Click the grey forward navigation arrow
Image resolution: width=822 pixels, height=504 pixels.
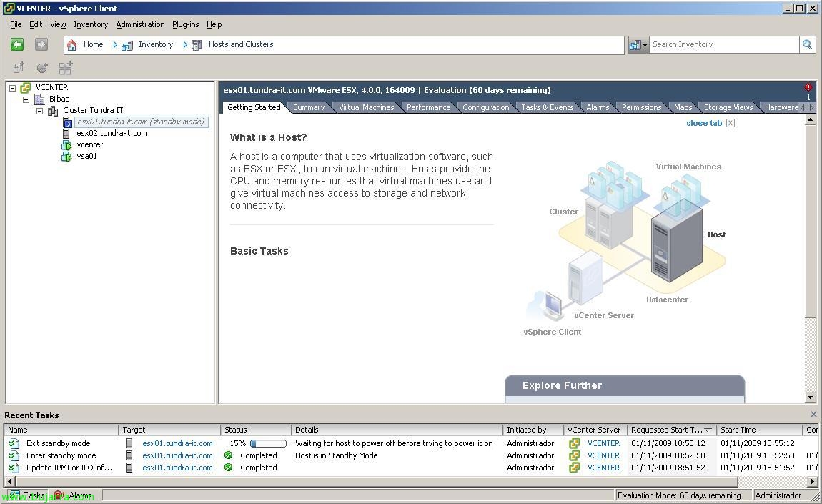(x=41, y=44)
